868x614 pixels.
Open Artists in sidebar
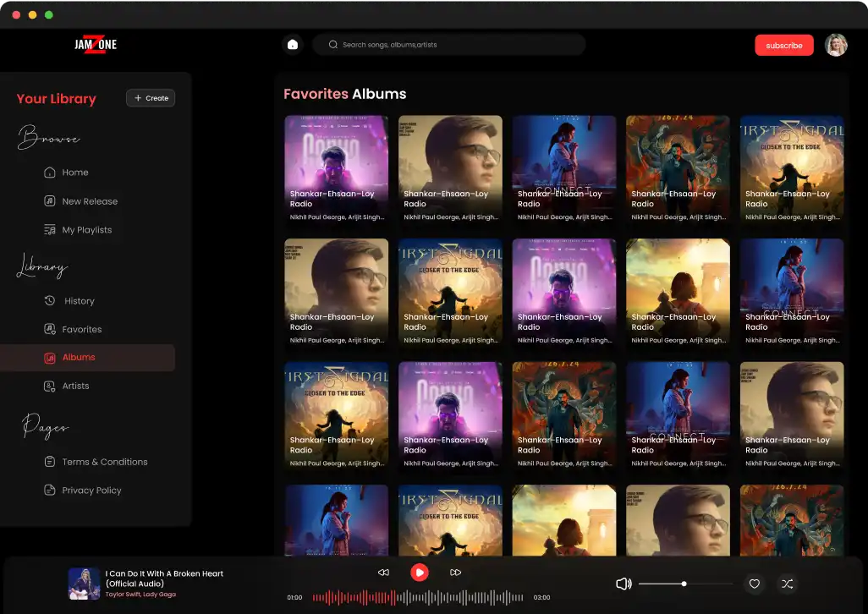pyautogui.click(x=75, y=386)
